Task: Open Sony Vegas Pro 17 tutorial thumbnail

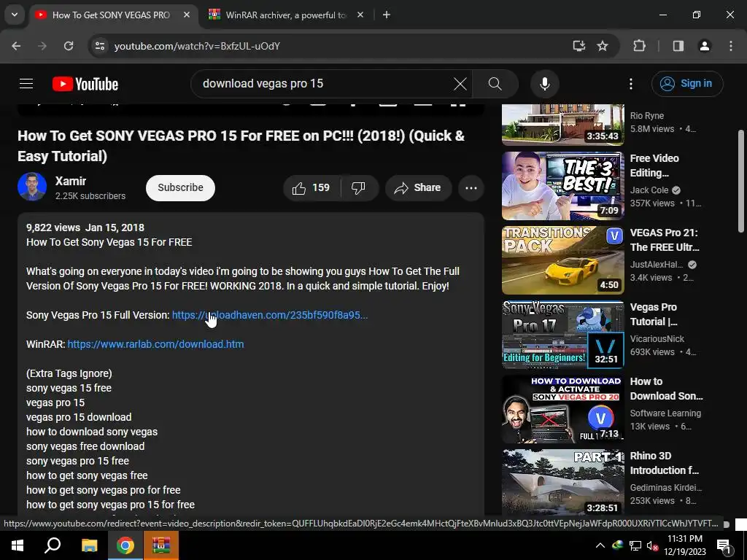Action: 562,334
